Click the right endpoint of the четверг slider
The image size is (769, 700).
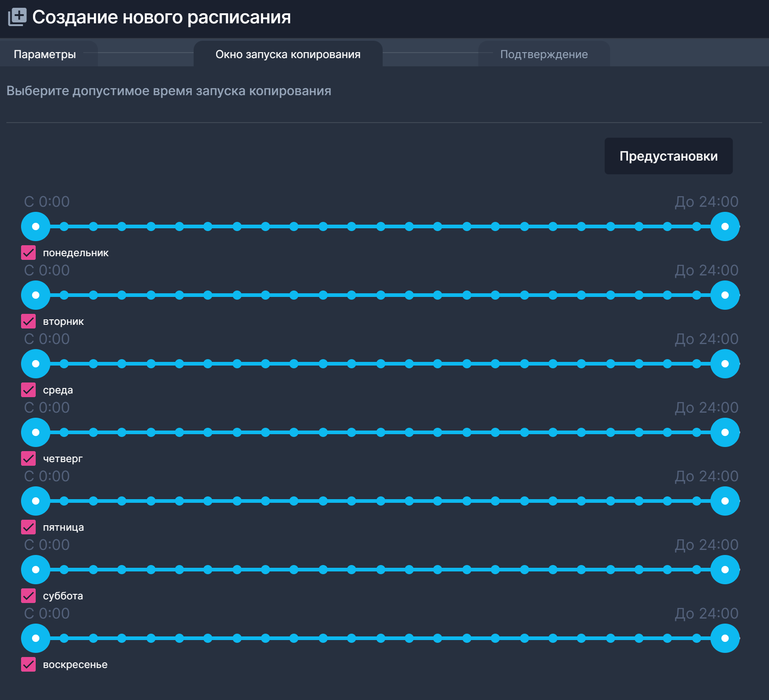pyautogui.click(x=725, y=432)
